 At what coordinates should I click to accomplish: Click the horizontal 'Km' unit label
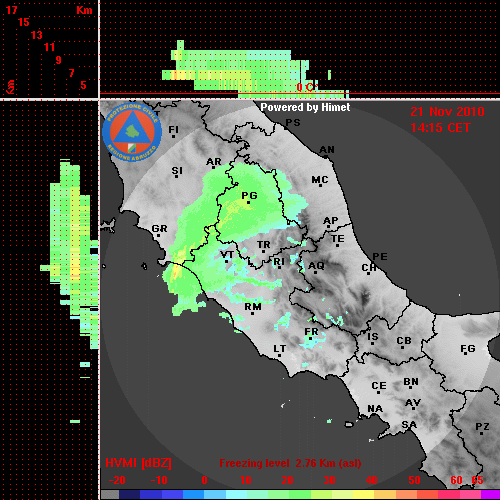coord(84,10)
